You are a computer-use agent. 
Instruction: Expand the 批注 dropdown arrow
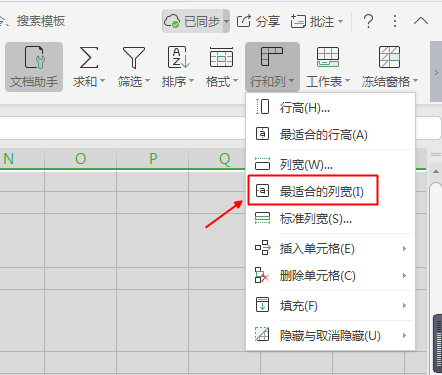[340, 22]
